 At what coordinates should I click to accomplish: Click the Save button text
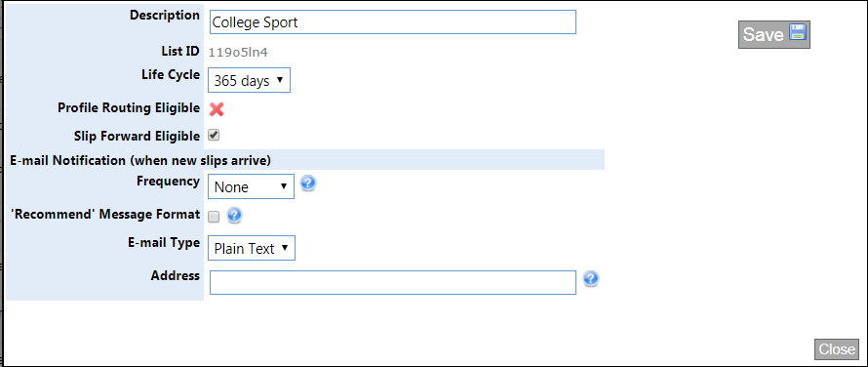(763, 34)
